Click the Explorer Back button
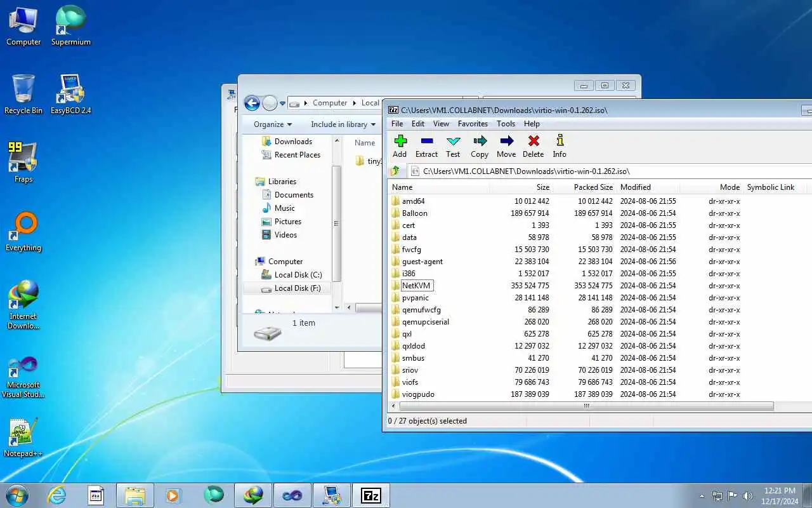812x508 pixels. pyautogui.click(x=252, y=103)
